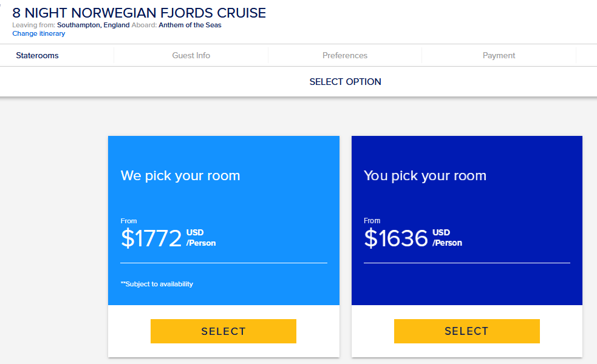Viewport: 597px width, 364px height.
Task: Click the 'From' label above $1636
Action: [372, 221]
